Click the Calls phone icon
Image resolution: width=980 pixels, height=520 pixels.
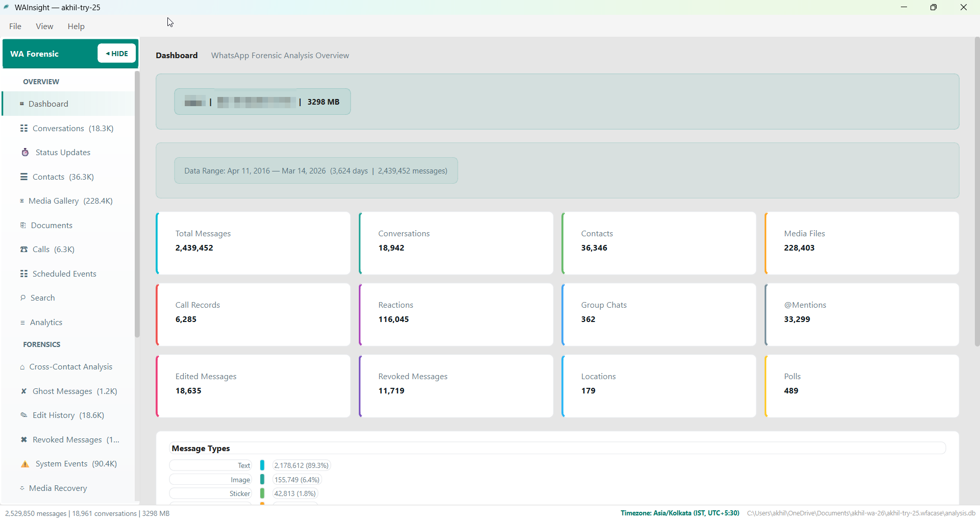(24, 250)
